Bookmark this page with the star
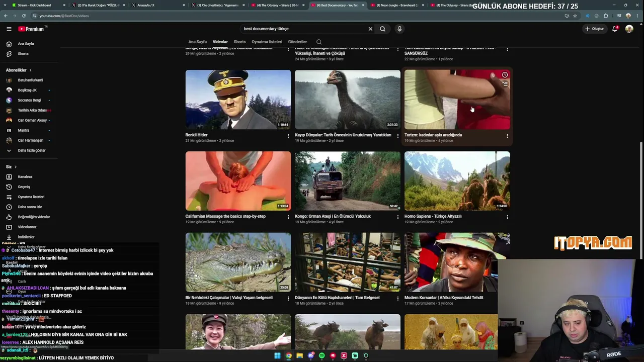This screenshot has height=362, width=644. tap(575, 16)
